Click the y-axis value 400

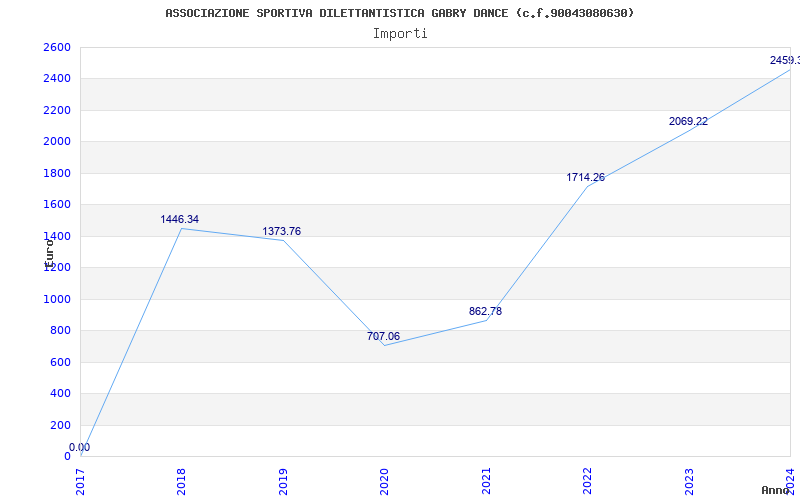pyautogui.click(x=61, y=393)
